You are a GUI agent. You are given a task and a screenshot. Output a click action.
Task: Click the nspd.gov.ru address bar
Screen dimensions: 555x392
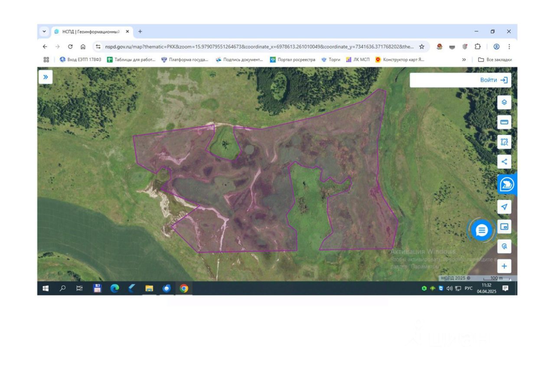click(259, 47)
